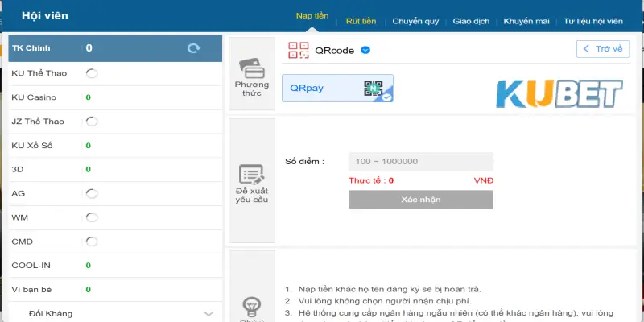Click the AG wallet label
Image resolution: width=644 pixels, height=322 pixels.
tap(19, 193)
